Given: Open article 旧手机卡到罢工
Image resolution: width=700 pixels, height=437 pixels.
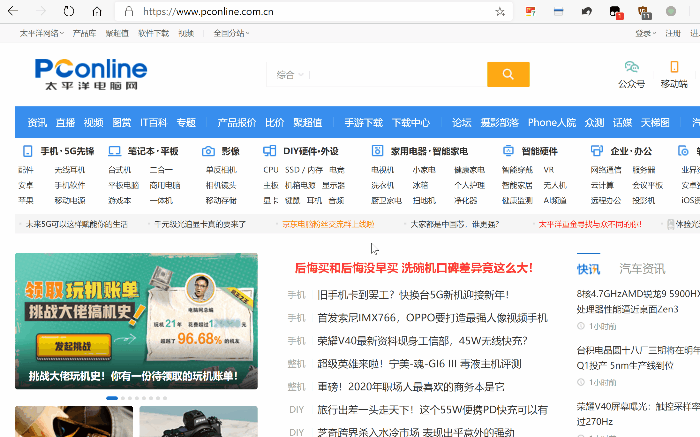Looking at the screenshot, I should pos(413,295).
